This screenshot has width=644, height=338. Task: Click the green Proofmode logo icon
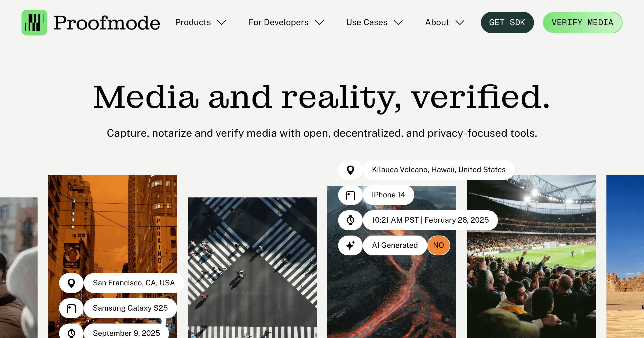[x=34, y=23]
